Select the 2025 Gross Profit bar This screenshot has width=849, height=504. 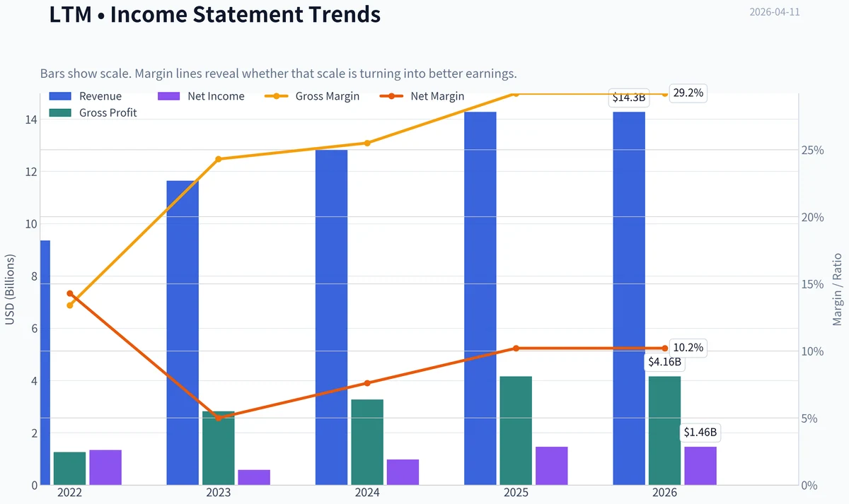tap(516, 430)
